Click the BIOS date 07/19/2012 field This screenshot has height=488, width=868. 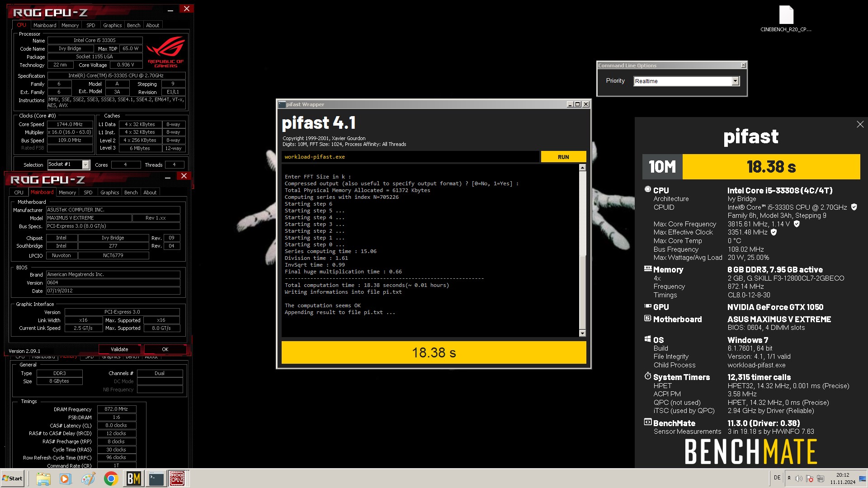113,291
